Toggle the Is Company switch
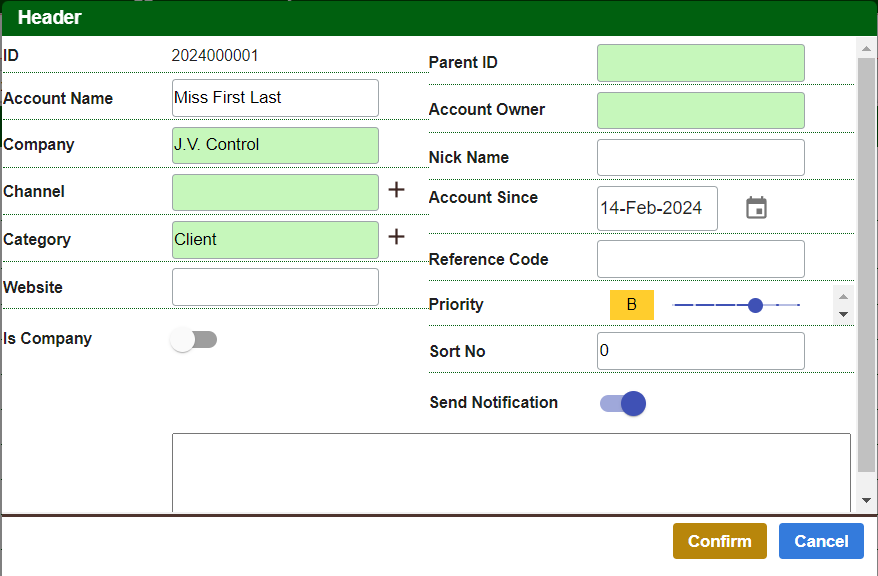Image resolution: width=878 pixels, height=576 pixels. pos(194,340)
